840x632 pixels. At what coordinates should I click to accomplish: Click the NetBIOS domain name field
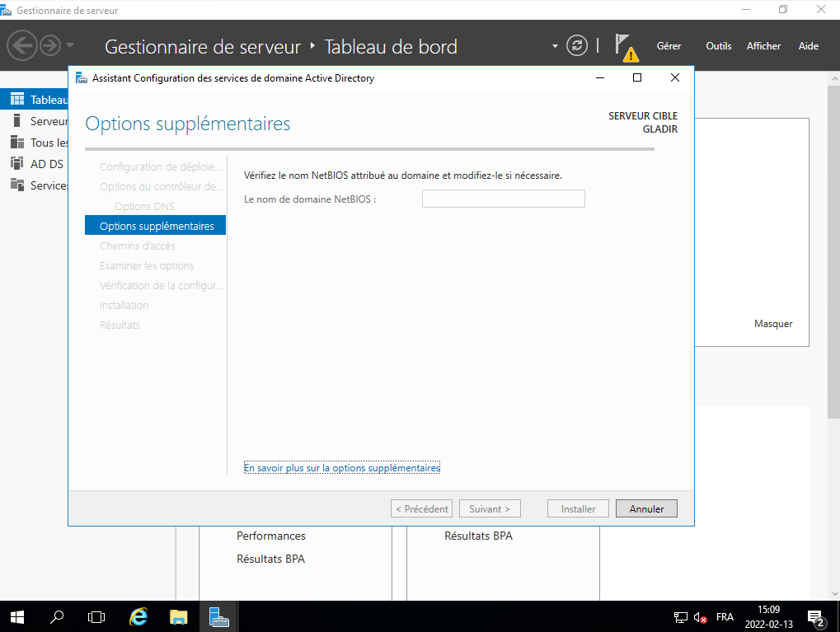pyautogui.click(x=503, y=199)
